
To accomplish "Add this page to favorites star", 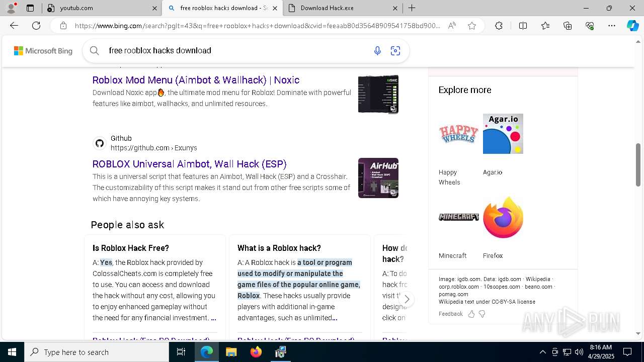I will coord(472,26).
